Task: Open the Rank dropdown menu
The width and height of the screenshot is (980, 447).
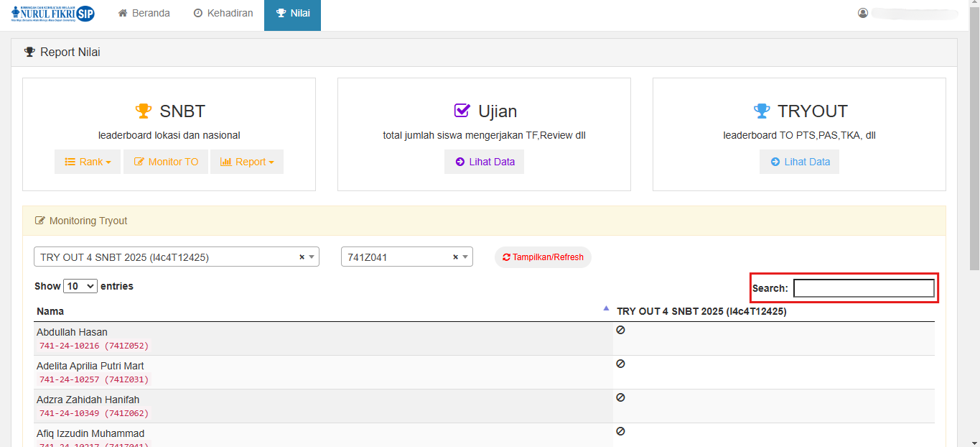Action: (88, 162)
